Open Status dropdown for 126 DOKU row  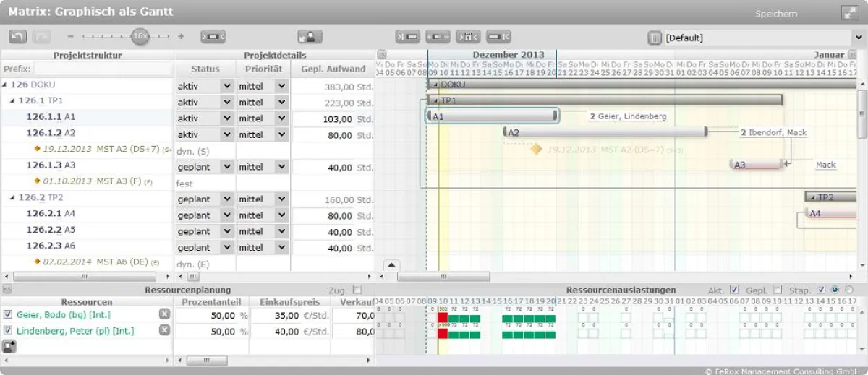tap(228, 86)
